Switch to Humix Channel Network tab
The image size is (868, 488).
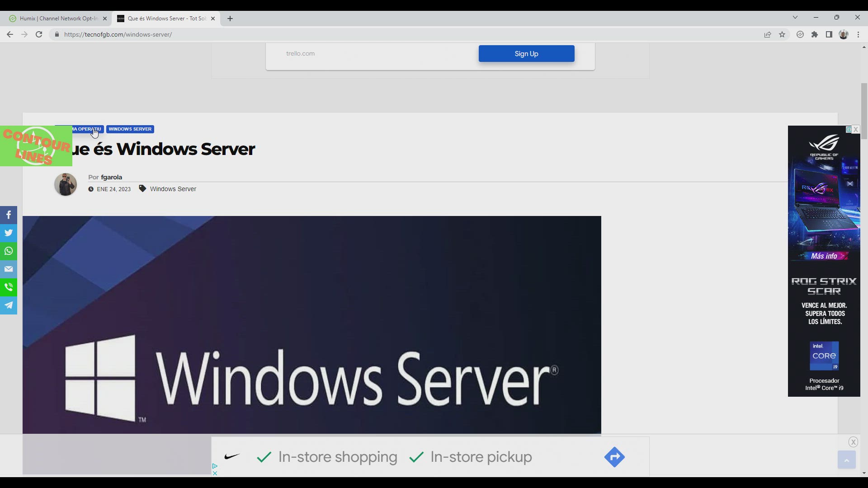coord(59,19)
